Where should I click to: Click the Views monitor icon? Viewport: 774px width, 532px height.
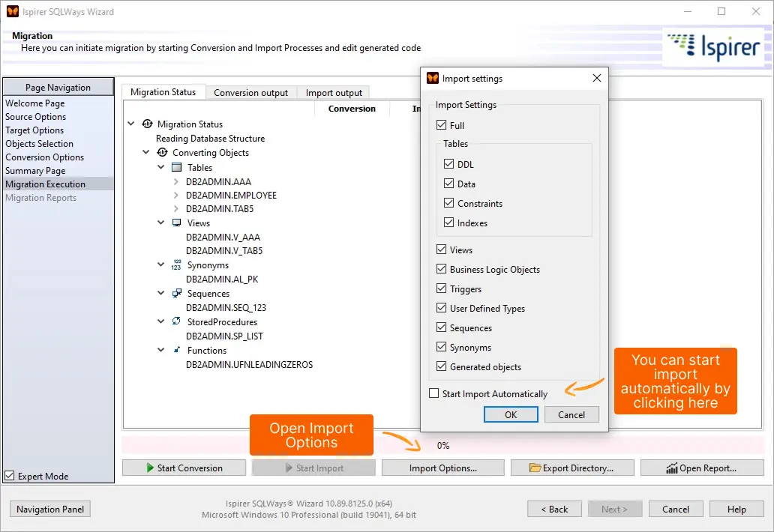[176, 223]
